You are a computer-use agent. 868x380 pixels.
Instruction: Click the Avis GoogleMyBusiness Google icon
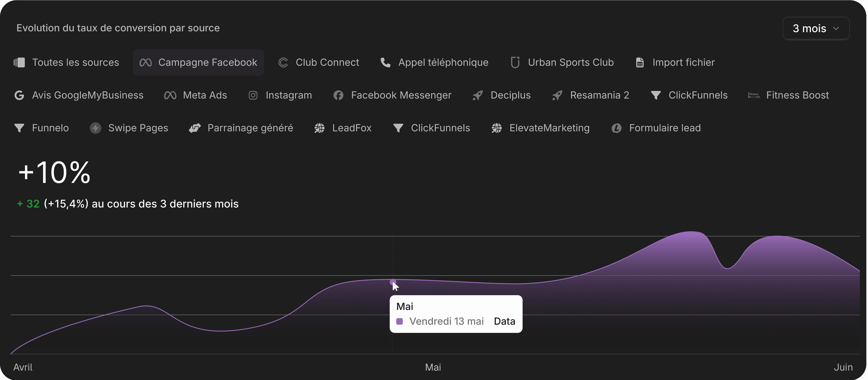click(19, 95)
